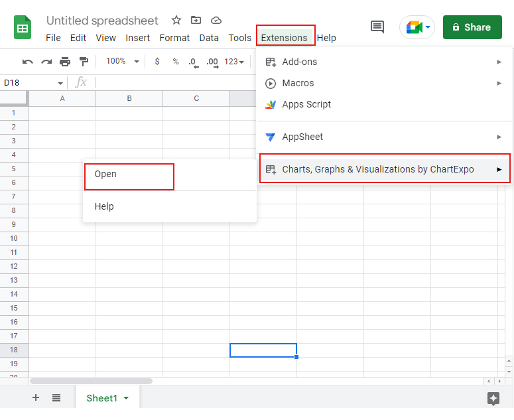Click the Explore button
The height and width of the screenshot is (420, 514).
493,398
